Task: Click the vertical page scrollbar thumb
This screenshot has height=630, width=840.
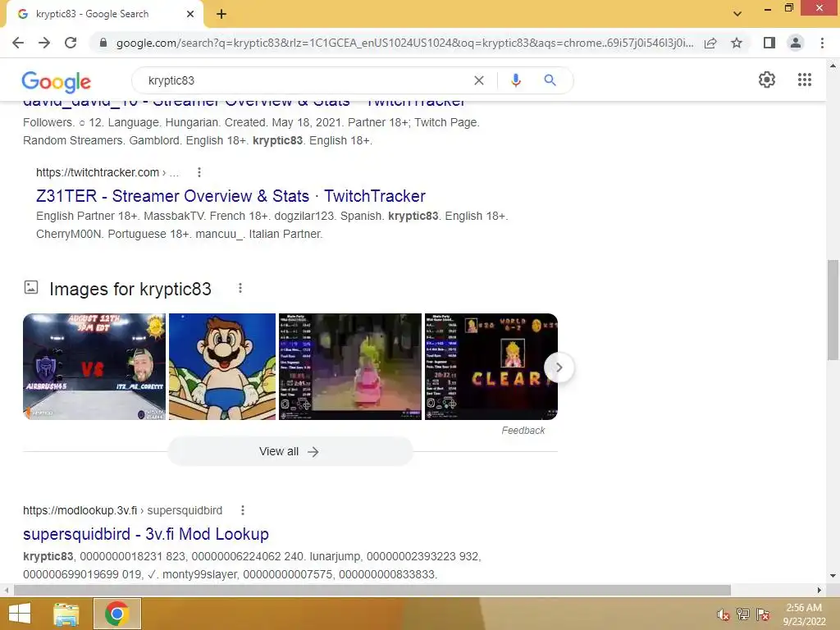Action: point(833,309)
